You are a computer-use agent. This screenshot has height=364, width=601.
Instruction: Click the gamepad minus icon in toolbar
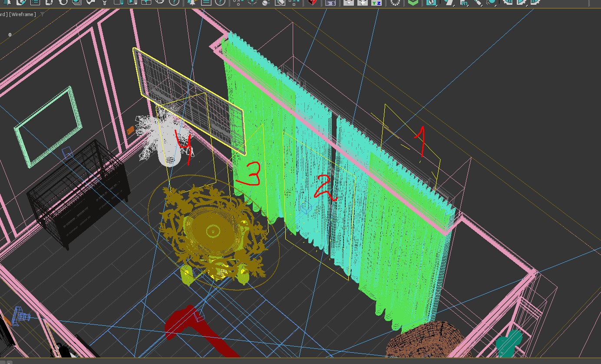click(348, 2)
